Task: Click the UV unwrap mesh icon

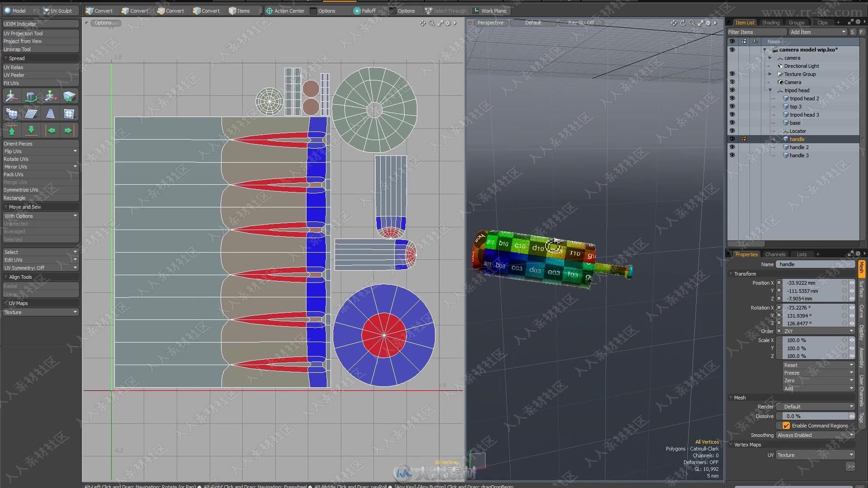Action: click(x=12, y=113)
